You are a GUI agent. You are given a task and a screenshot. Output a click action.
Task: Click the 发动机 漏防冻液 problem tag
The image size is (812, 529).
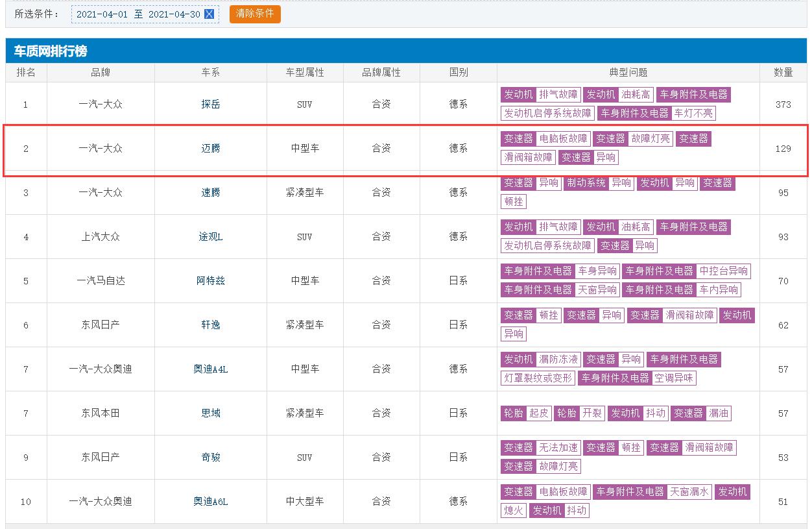[540, 360]
